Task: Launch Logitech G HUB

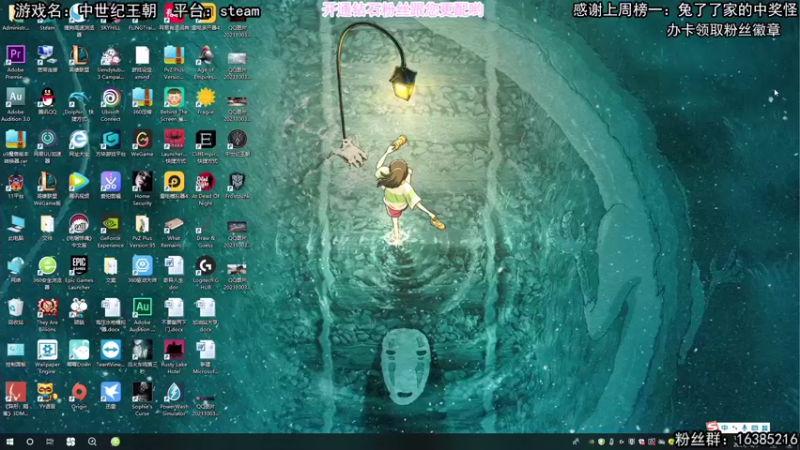Action: tap(206, 266)
